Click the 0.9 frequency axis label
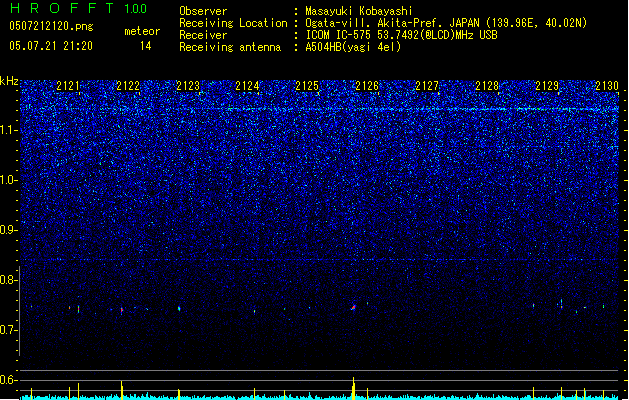Screen dimensions: 629x400 (x=8, y=230)
